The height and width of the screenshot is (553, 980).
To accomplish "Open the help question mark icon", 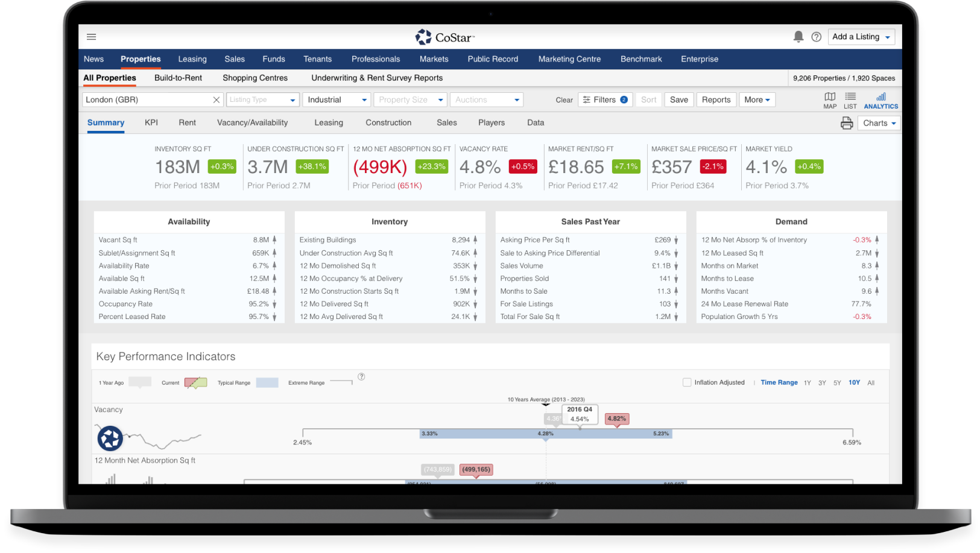I will (817, 37).
